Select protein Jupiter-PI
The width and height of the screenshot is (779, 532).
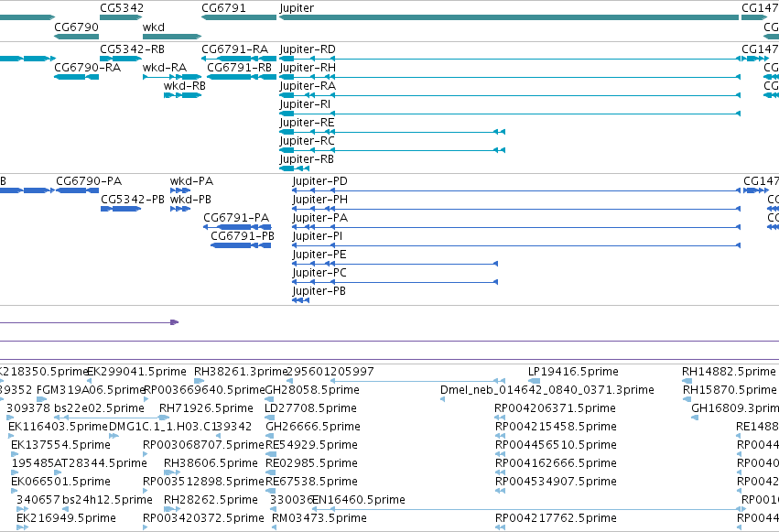coord(516,245)
